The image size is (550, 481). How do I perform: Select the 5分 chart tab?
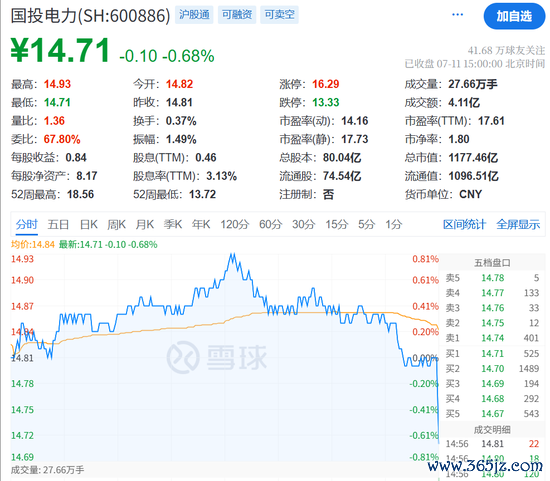(x=367, y=224)
